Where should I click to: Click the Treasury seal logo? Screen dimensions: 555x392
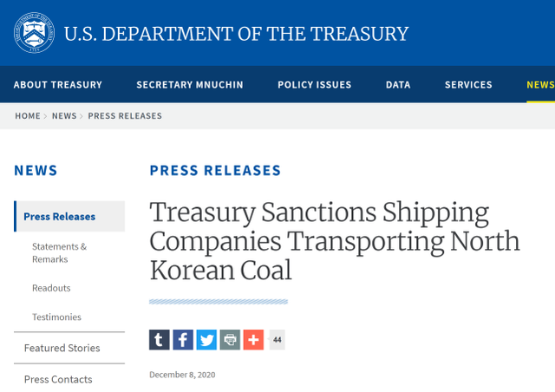click(34, 33)
